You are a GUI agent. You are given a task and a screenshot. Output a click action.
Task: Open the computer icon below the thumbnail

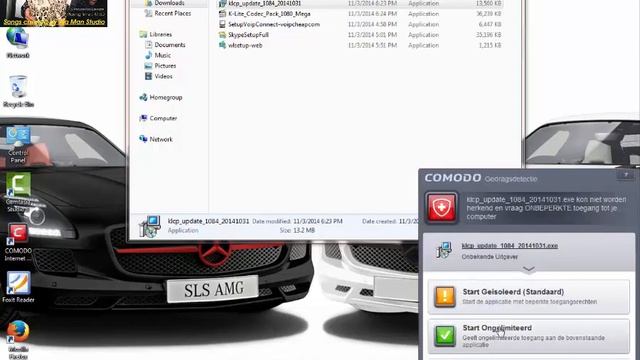pyautogui.click(x=18, y=43)
